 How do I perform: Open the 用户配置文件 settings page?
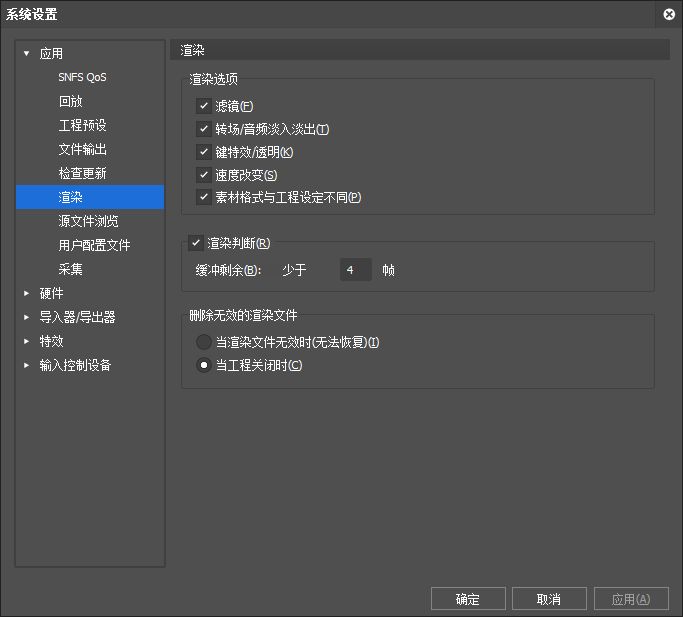[x=94, y=245]
